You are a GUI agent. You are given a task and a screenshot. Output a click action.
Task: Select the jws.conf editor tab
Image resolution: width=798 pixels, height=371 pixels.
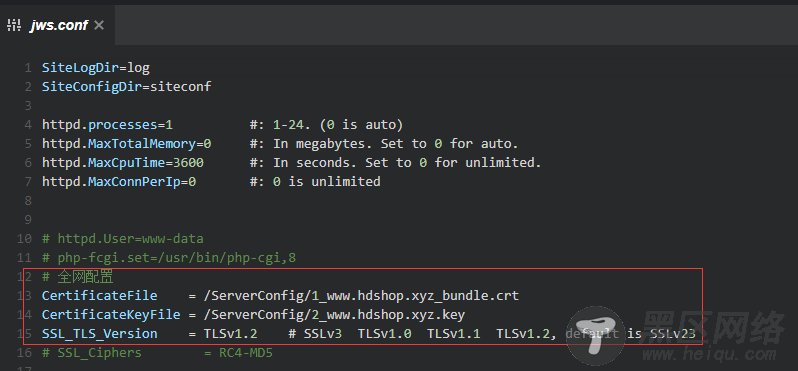point(58,25)
